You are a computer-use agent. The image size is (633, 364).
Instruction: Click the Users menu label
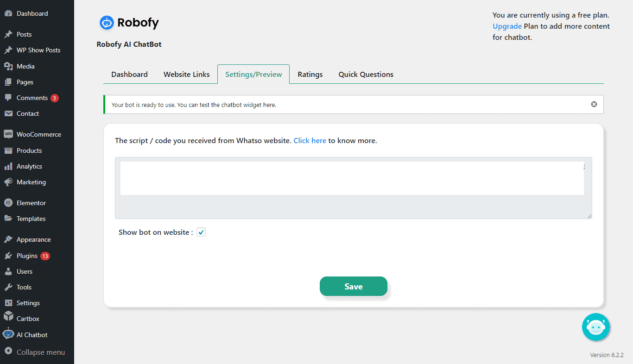pos(25,271)
